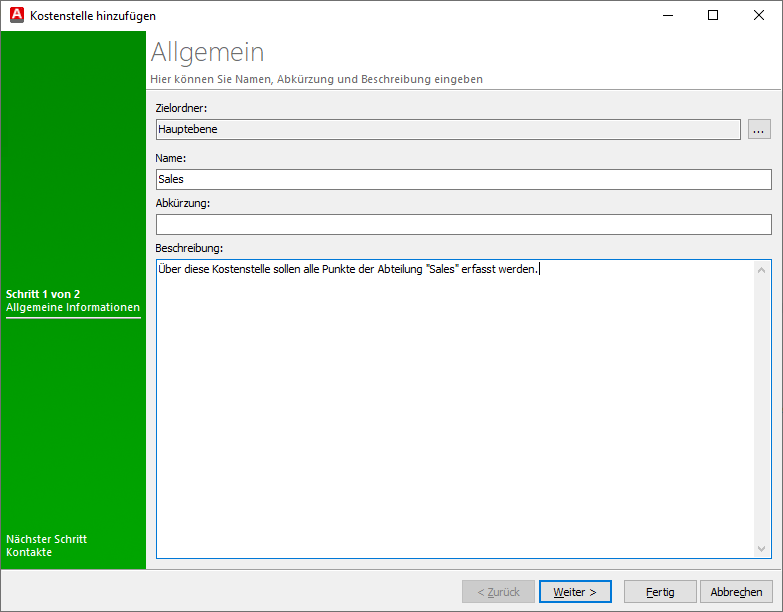
Task: Minimize the Kostenstelle hinzufügen window
Action: (x=666, y=15)
